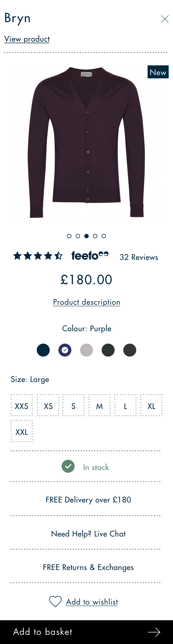Open Need Help? Live Chat
The width and height of the screenshot is (173, 644).
(x=88, y=534)
